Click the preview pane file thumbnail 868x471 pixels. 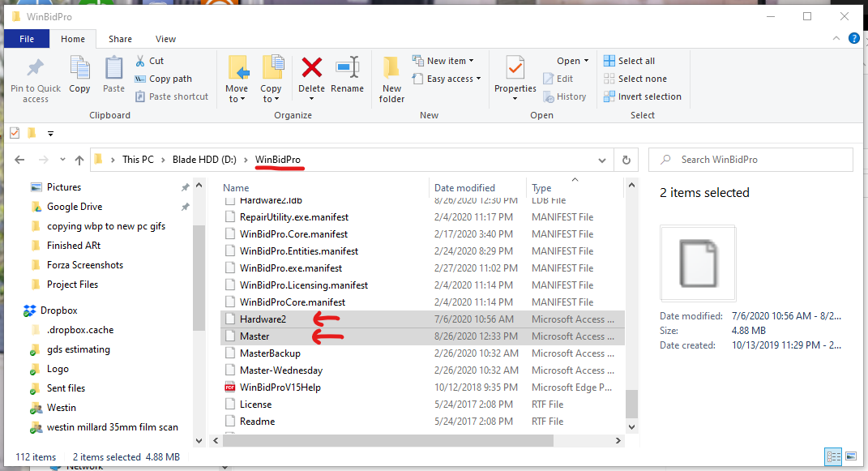698,263
